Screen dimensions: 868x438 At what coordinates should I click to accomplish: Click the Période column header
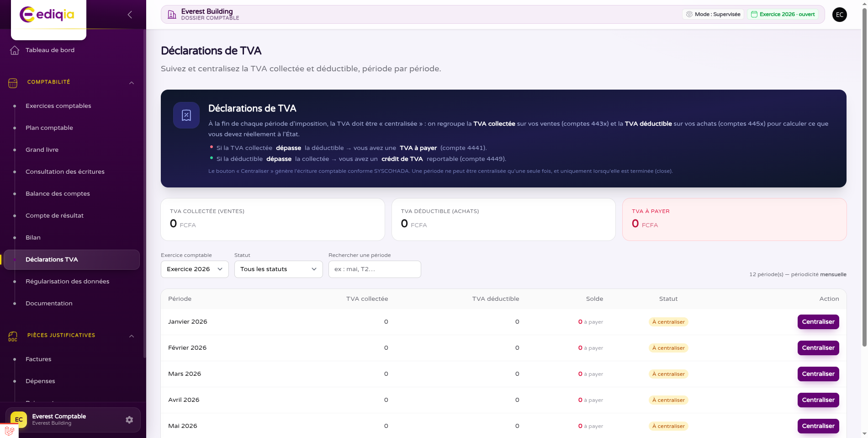pos(180,299)
